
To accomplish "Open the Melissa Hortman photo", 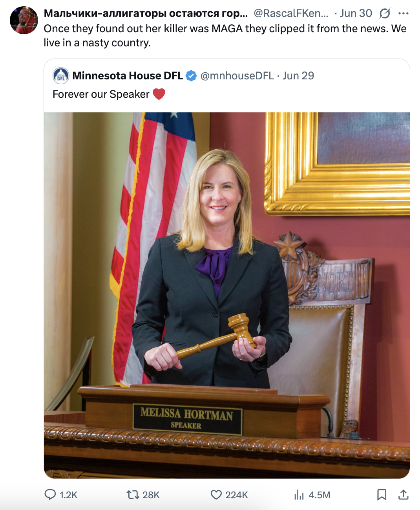I will [227, 295].
